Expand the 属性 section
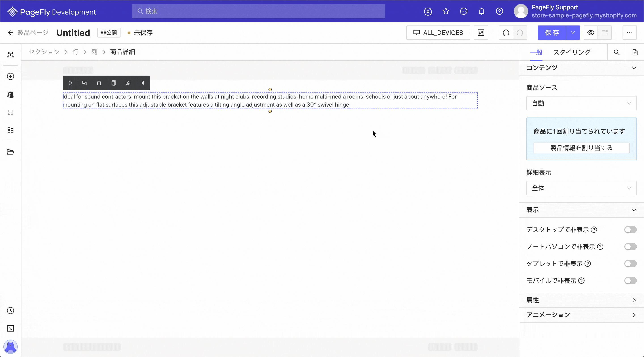644x357 pixels. click(581, 300)
